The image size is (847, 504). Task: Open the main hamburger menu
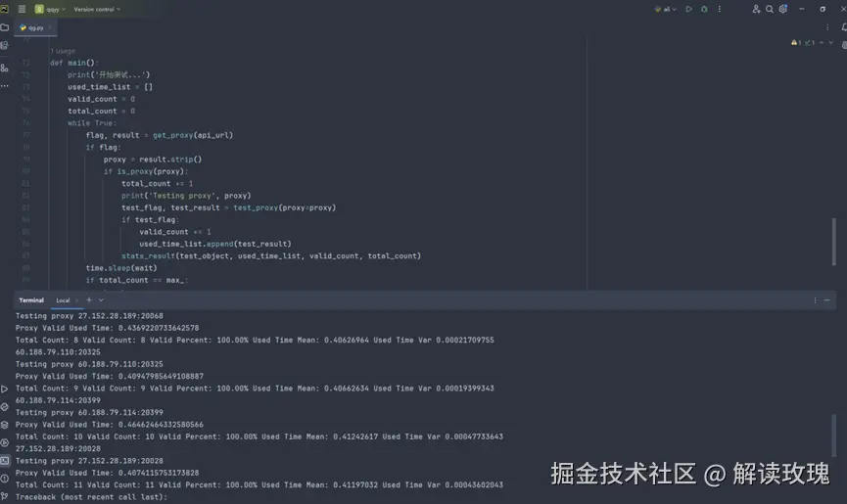[22, 9]
